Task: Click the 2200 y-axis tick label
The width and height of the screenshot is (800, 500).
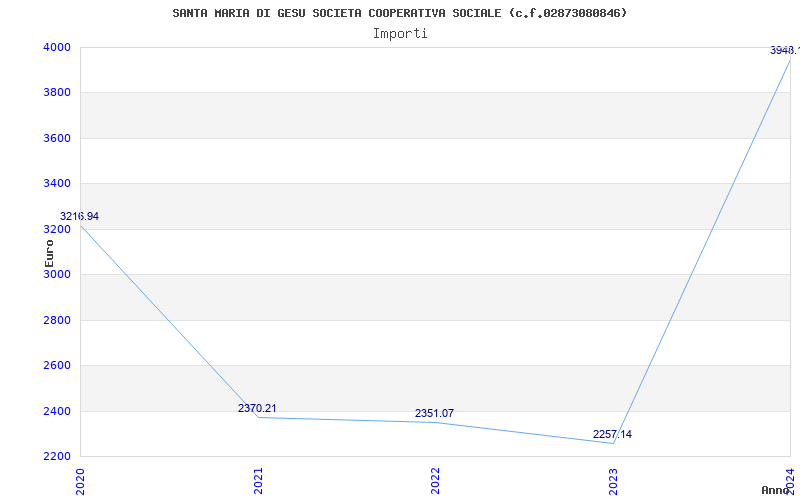Action: 57,456
